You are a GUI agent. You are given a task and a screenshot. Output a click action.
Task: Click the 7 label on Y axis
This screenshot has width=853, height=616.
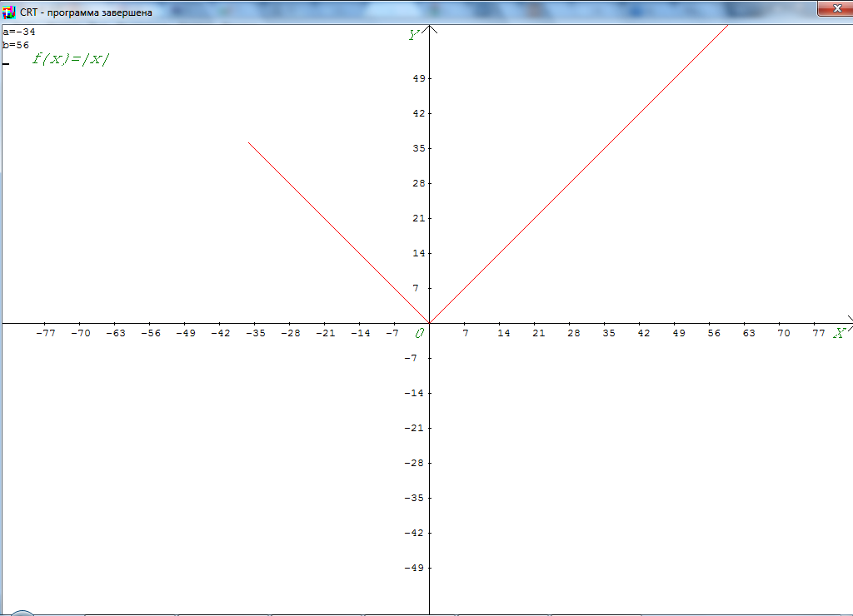[416, 288]
